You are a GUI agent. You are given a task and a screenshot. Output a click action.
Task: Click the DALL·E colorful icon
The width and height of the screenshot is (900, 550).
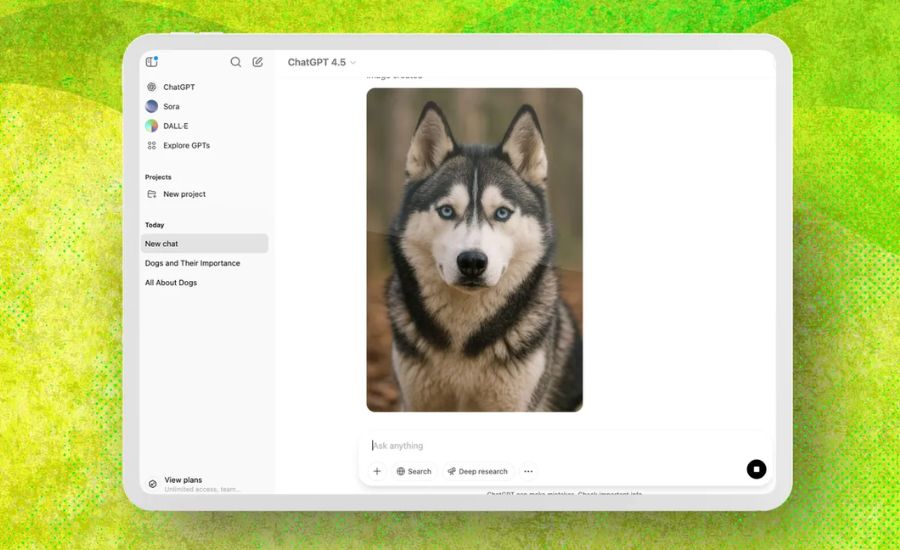pos(152,126)
